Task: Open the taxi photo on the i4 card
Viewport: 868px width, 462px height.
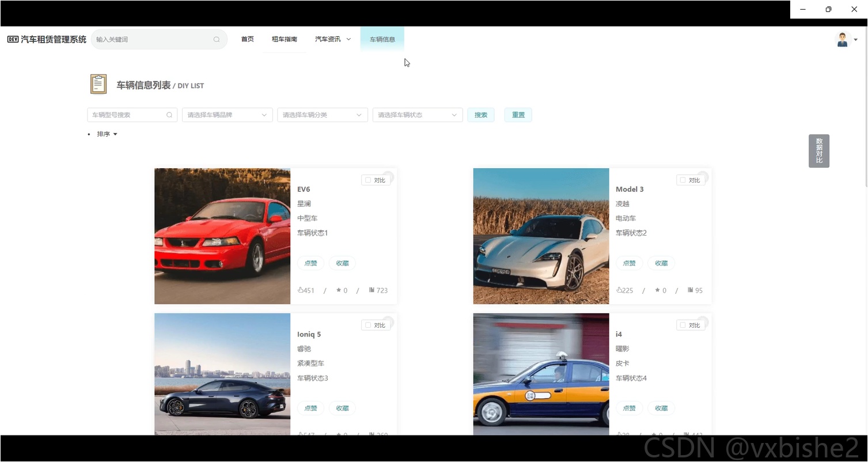Action: [x=541, y=374]
